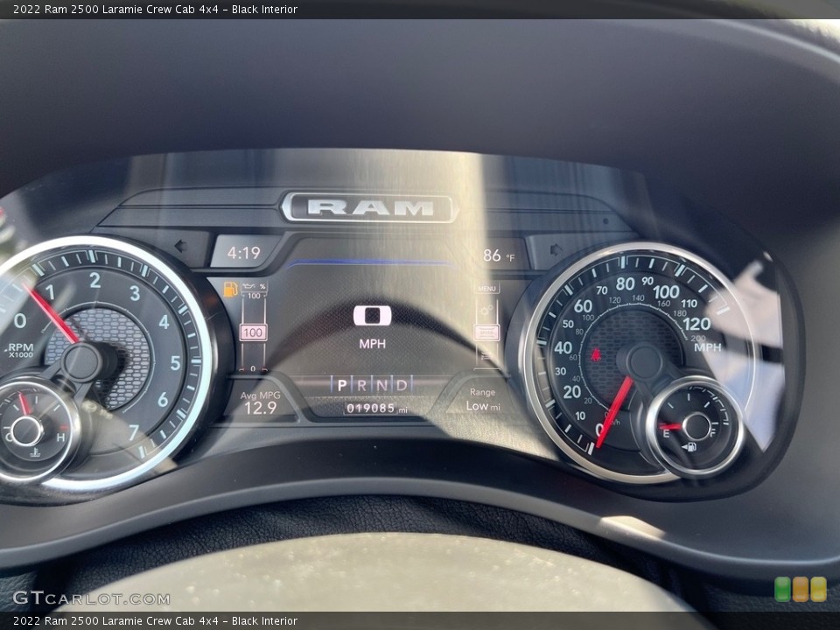Tap the 019085 mi odometer reading
Viewport: 840px width, 630px height.
[376, 409]
